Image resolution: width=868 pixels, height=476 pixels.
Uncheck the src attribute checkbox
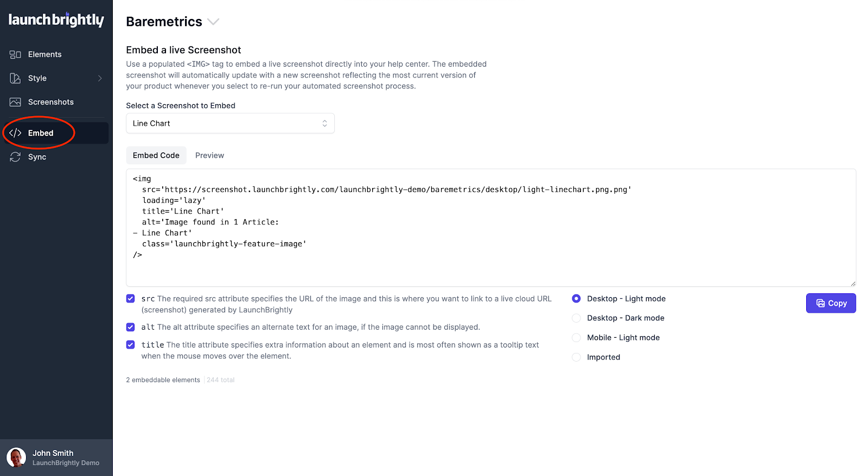[130, 298]
